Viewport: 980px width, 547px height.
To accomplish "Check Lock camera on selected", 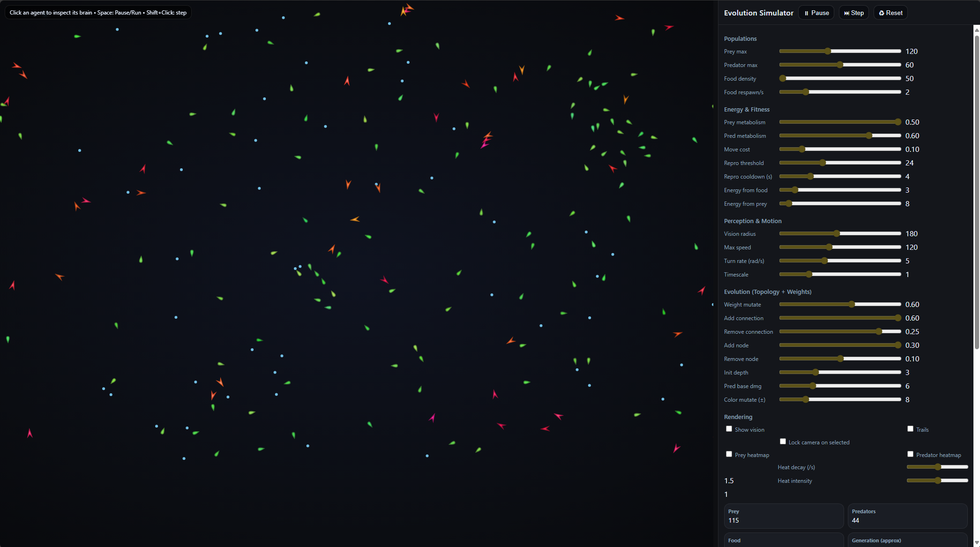I will tap(783, 442).
